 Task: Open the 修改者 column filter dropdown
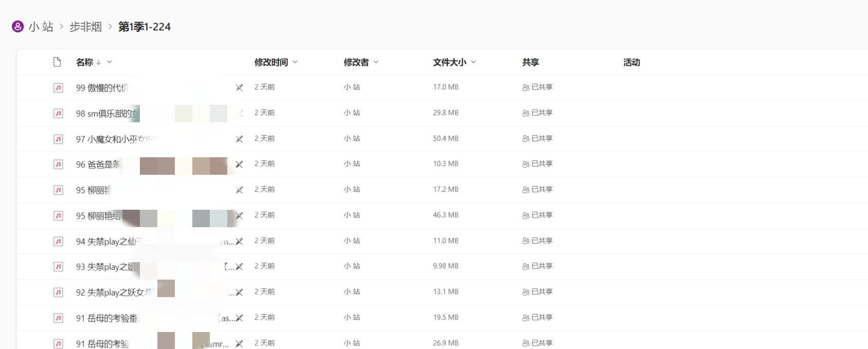pyautogui.click(x=376, y=62)
